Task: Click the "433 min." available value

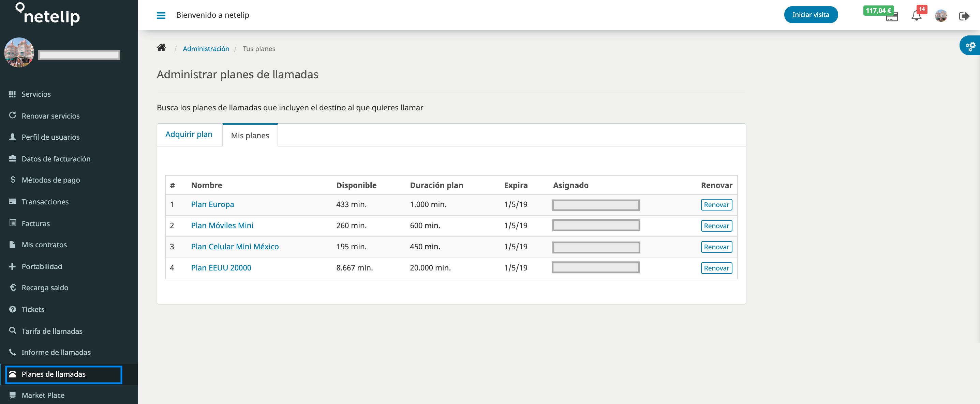Action: click(351, 204)
